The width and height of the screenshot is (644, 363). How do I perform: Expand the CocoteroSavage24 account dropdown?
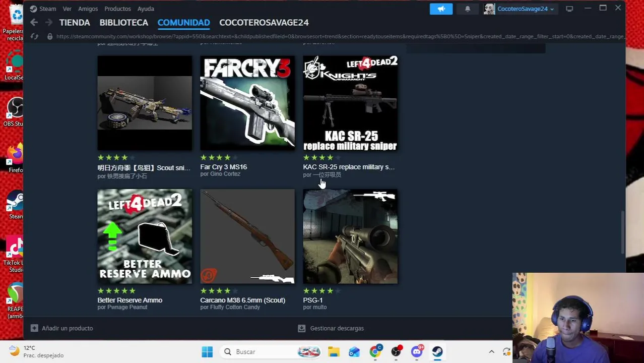[552, 9]
